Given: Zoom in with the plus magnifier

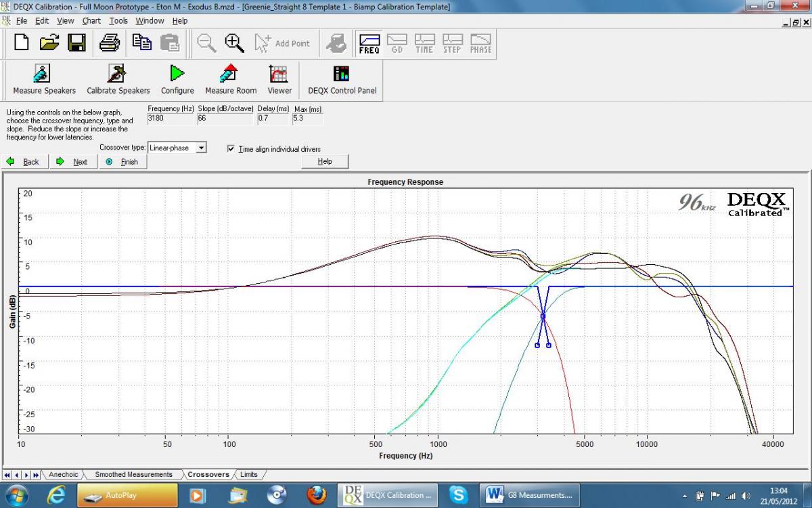Looking at the screenshot, I should (x=234, y=43).
